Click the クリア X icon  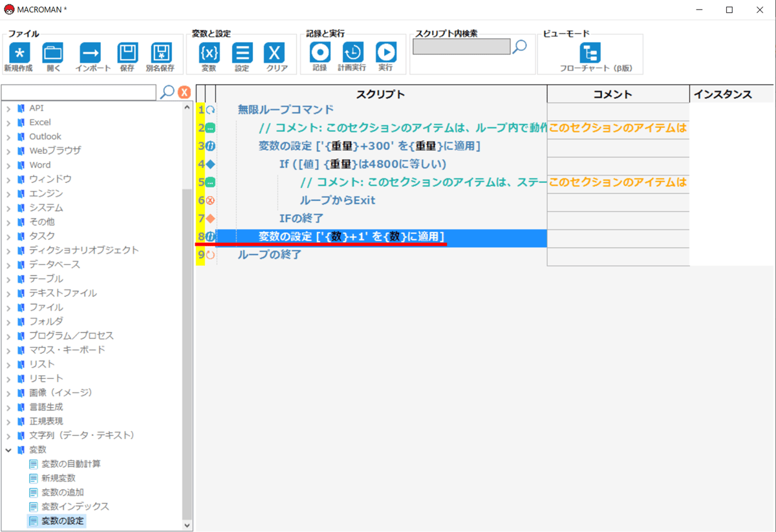(x=275, y=53)
